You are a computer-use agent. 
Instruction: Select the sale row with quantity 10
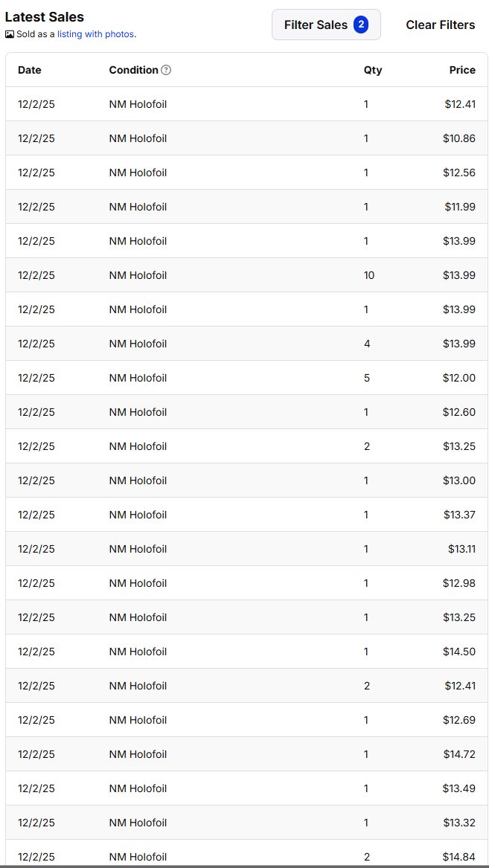tap(246, 275)
